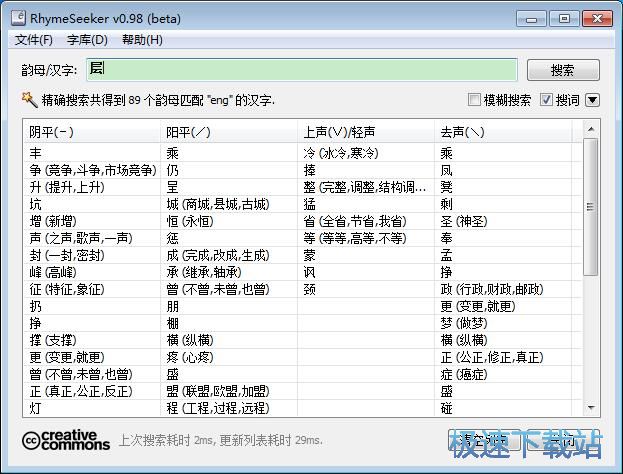Viewport: 623px width, 474px height.
Task: Click the 阴平(－) column header
Action: coord(91,132)
